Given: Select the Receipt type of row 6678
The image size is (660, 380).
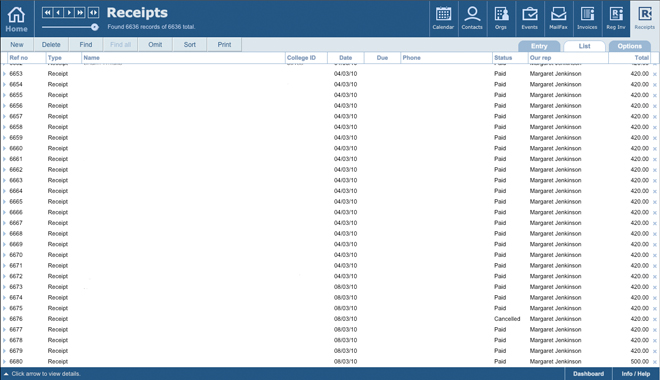Looking at the screenshot, I should click(x=58, y=340).
